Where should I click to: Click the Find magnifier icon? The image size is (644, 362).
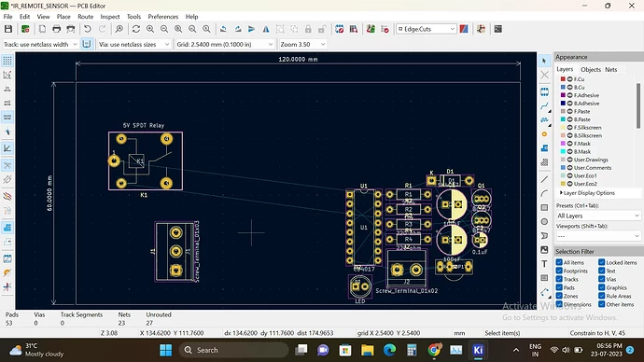119,29
